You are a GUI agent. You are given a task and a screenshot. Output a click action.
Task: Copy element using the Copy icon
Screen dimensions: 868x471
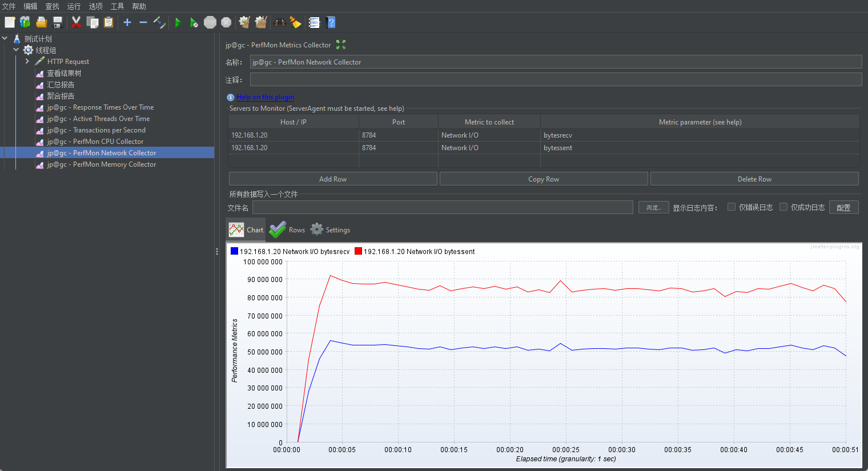93,22
